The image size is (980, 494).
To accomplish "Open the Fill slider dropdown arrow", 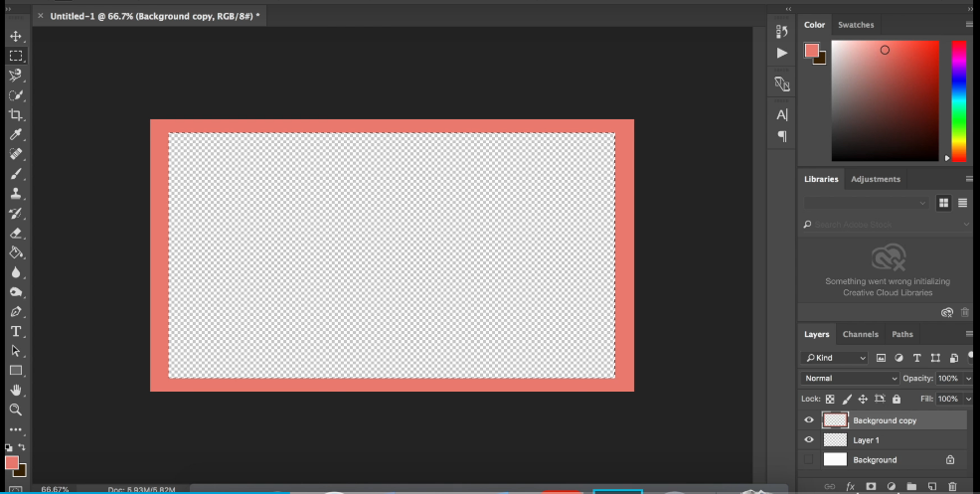I will pos(969,399).
